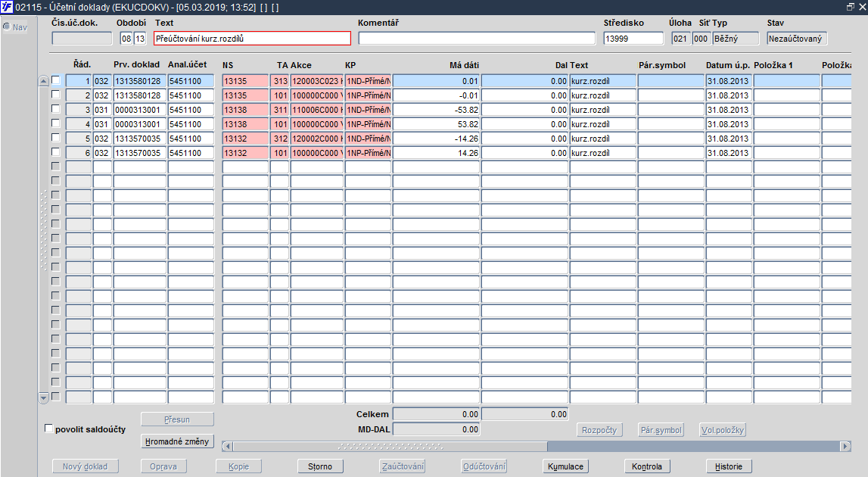Viewport: 868px width, 477px height.
Task: Click NS cell 13132 in row 6
Action: (x=245, y=153)
